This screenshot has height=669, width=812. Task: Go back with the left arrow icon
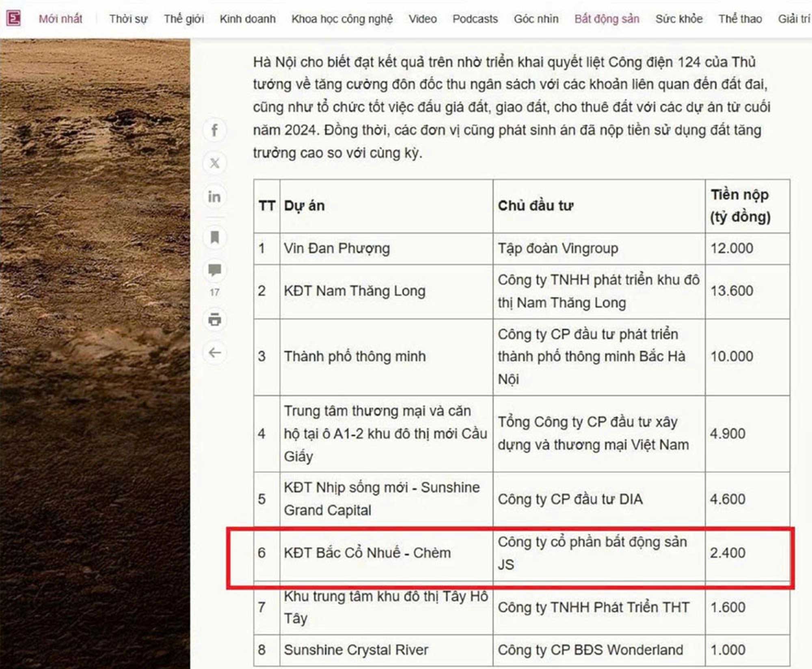(214, 352)
